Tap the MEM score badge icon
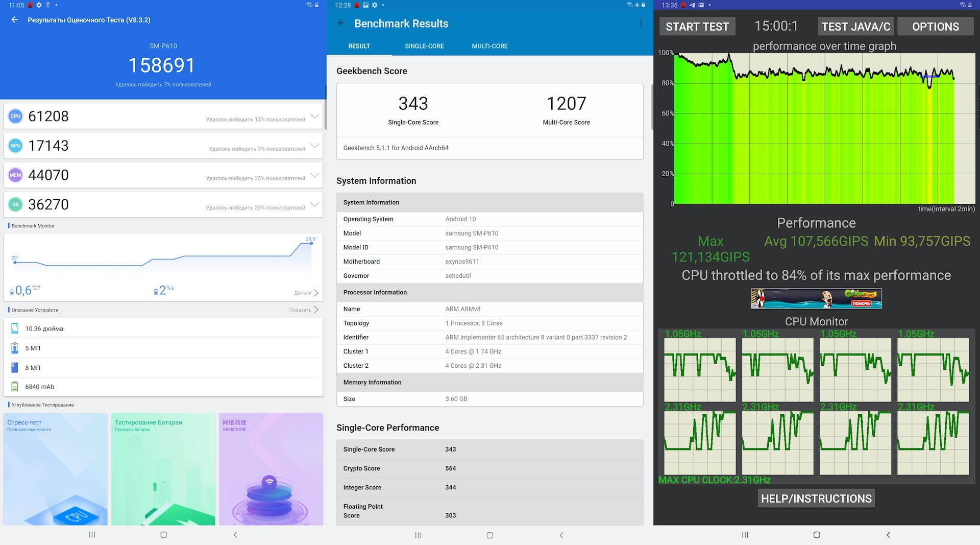 coord(15,175)
